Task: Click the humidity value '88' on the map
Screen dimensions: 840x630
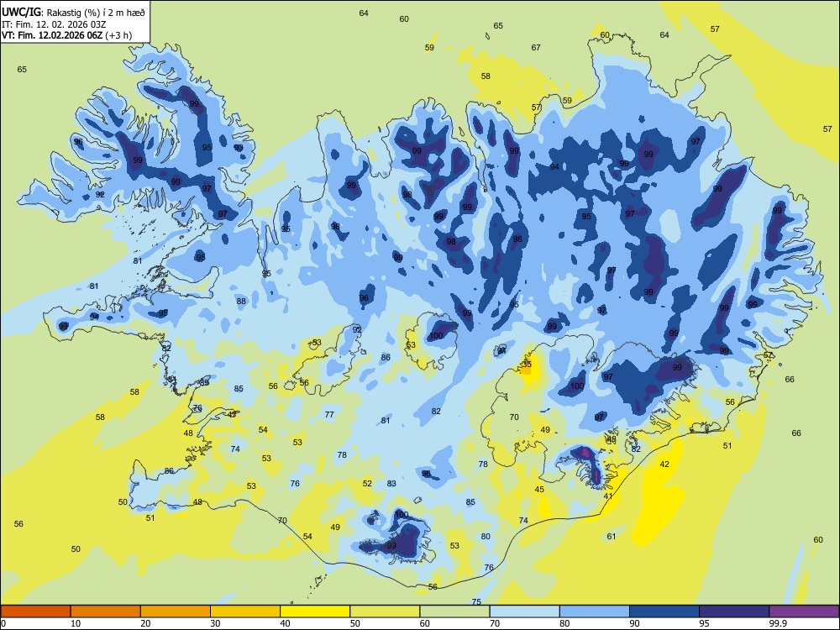Action: pyautogui.click(x=241, y=301)
